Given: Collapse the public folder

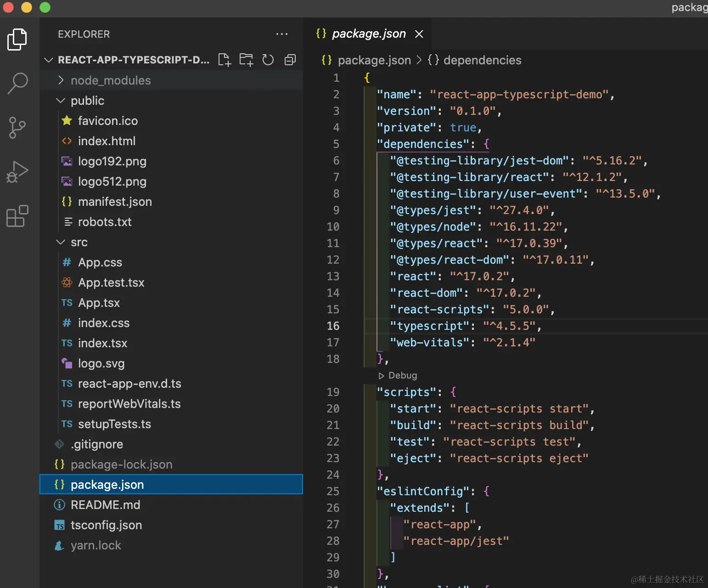Looking at the screenshot, I should pos(87,101).
